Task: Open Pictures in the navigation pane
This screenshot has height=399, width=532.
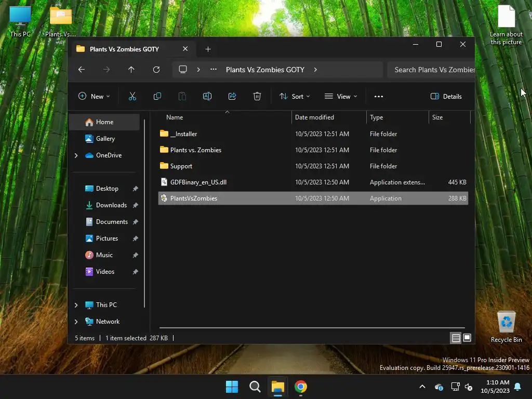Action: [x=106, y=238]
